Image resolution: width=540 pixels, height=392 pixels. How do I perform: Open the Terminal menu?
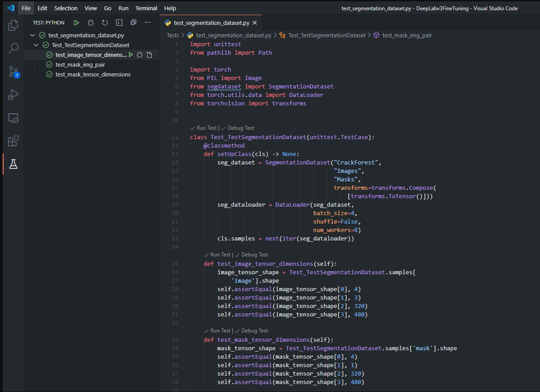pyautogui.click(x=146, y=8)
